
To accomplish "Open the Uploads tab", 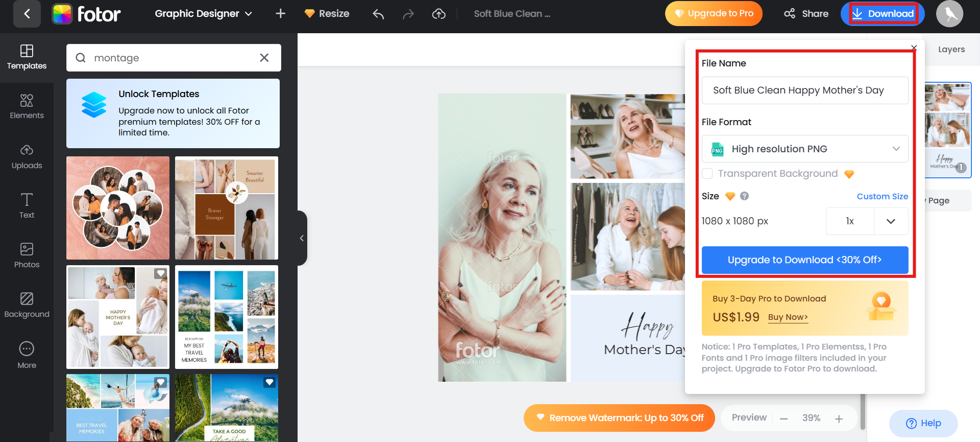I will [27, 157].
